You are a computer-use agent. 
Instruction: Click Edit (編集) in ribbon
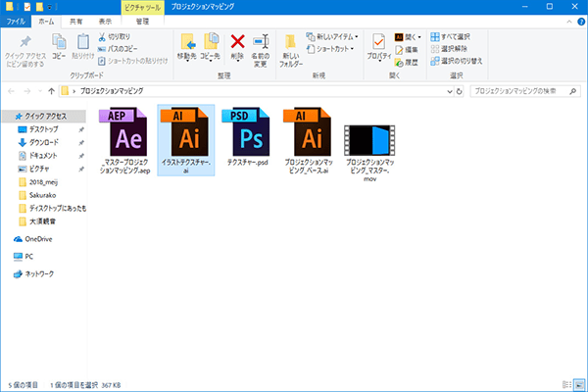[x=407, y=50]
